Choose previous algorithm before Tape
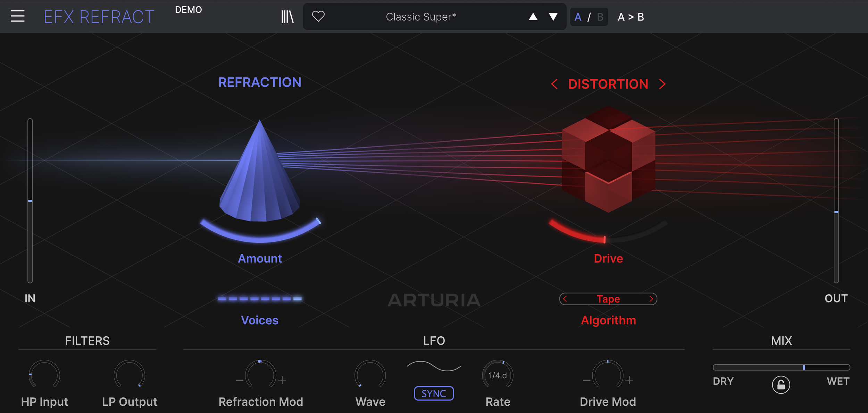 pos(565,299)
